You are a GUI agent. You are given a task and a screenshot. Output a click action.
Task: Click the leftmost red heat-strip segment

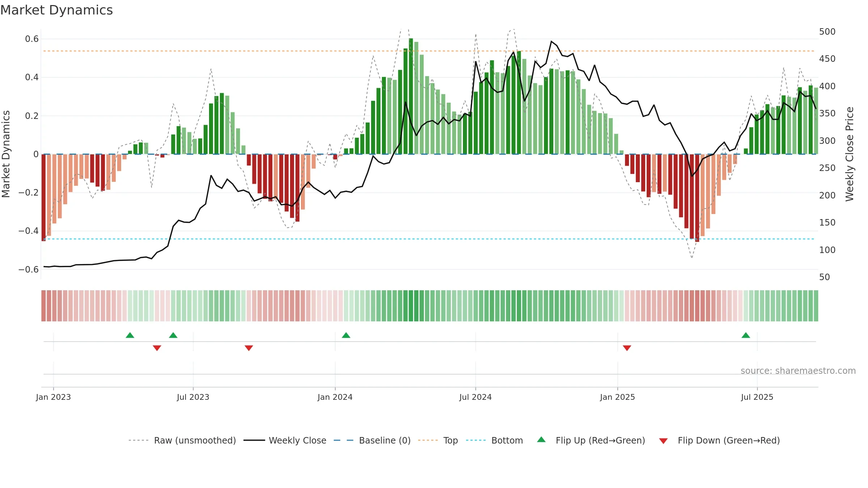[x=43, y=306]
